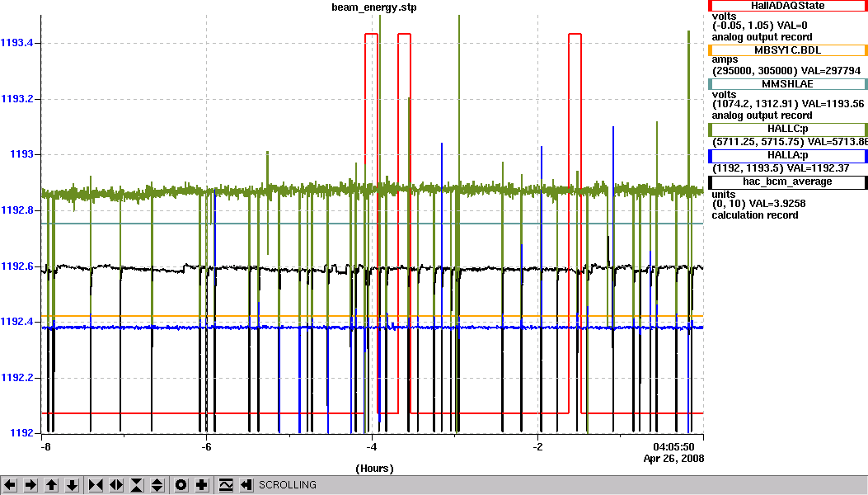
Task: Click the 'calculation record' description text
Action: (755, 215)
